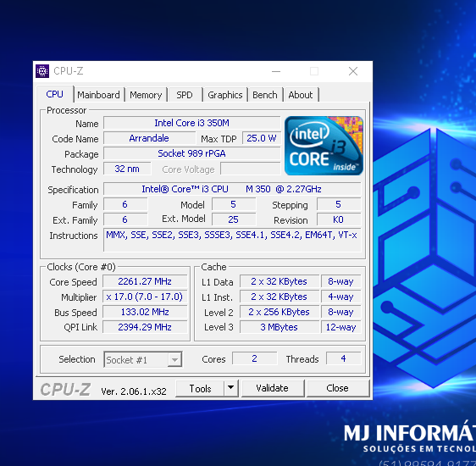476x466 pixels.
Task: Expand the Tools dropdown arrow
Action: [x=230, y=388]
